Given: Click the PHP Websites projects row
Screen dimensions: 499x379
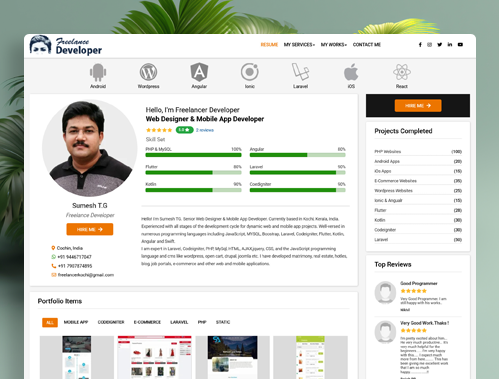Looking at the screenshot, I should coord(418,152).
